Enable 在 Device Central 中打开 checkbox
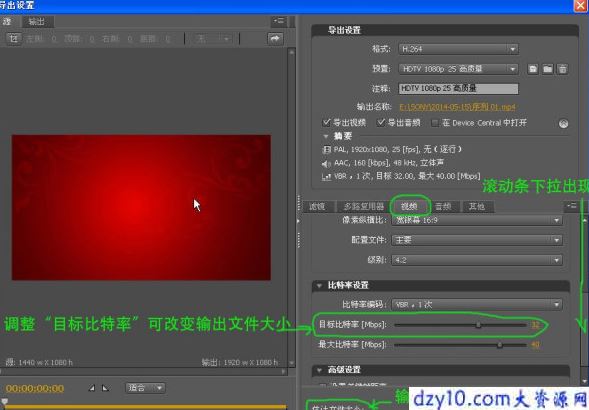The width and height of the screenshot is (589, 410). 435,123
